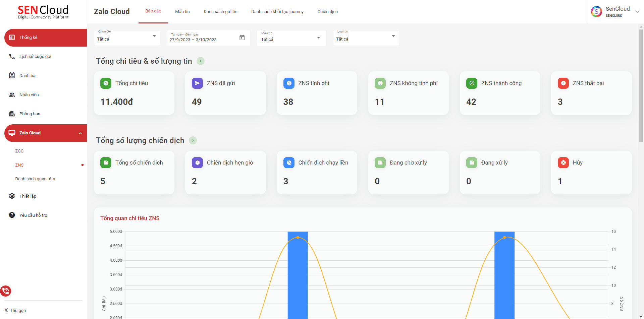The width and height of the screenshot is (644, 319).
Task: Open Lịch sử cuộc gọi in sidebar
Action: (35, 57)
